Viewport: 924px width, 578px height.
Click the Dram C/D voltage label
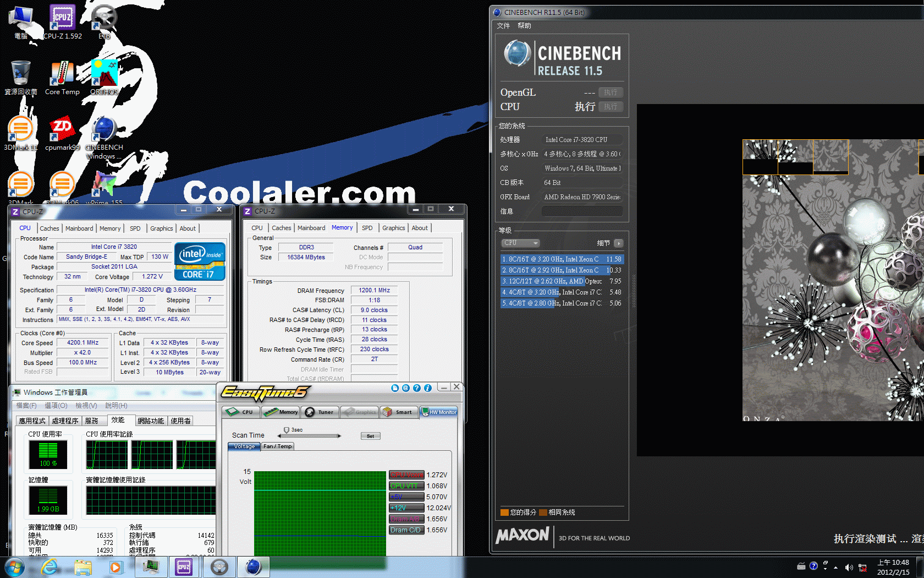point(406,530)
